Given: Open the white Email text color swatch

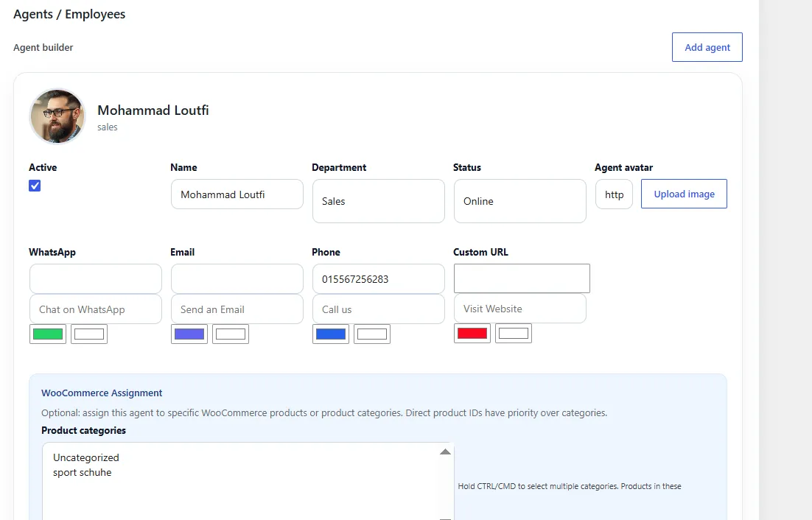Looking at the screenshot, I should click(x=231, y=334).
